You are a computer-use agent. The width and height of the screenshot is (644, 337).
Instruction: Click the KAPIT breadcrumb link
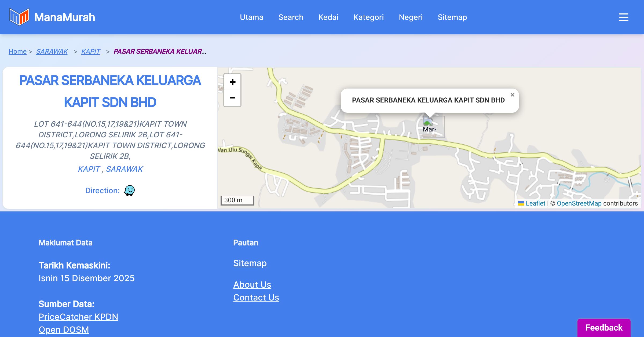91,51
